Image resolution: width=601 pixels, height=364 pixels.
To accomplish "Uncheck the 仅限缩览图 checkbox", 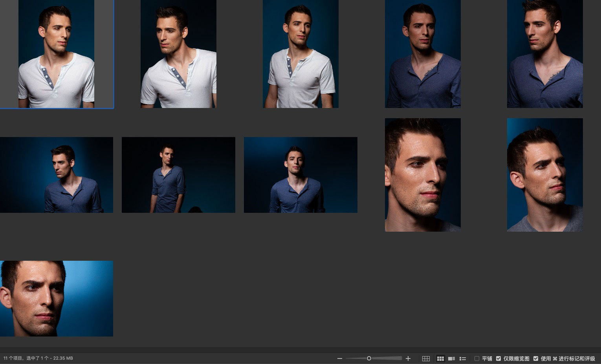I will click(498, 359).
